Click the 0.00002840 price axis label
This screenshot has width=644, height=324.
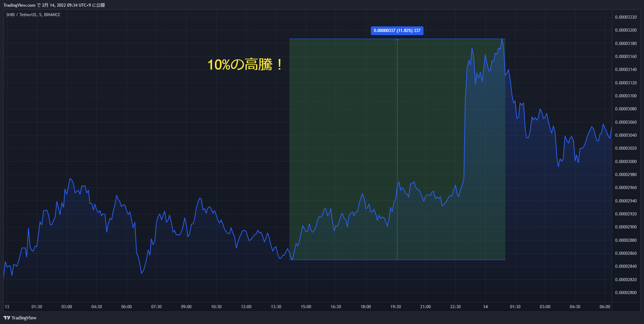click(626, 266)
